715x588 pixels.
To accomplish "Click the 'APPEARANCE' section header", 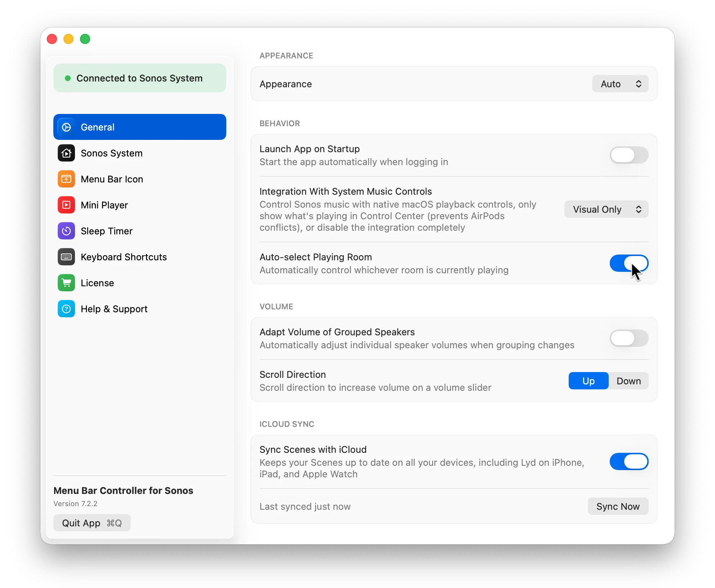I will (287, 56).
